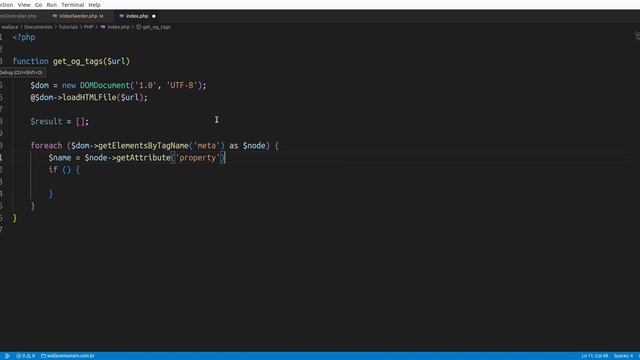
Task: Open the Run menu
Action: click(x=51, y=5)
